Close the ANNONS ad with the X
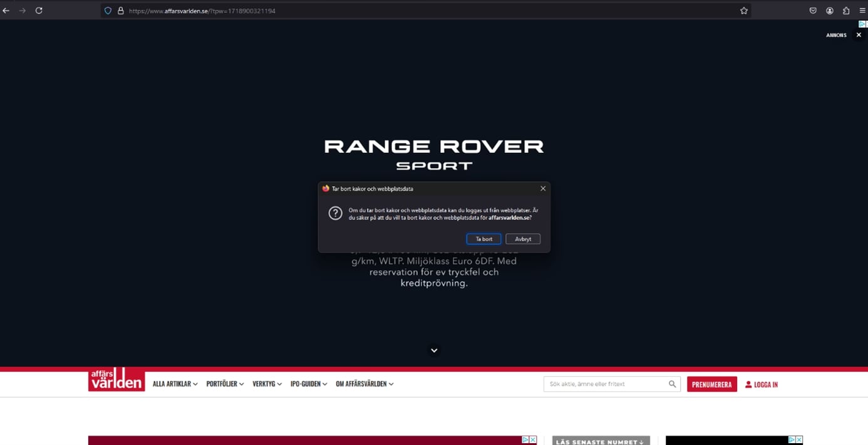Viewport: 868px width, 445px height. pyautogui.click(x=859, y=35)
